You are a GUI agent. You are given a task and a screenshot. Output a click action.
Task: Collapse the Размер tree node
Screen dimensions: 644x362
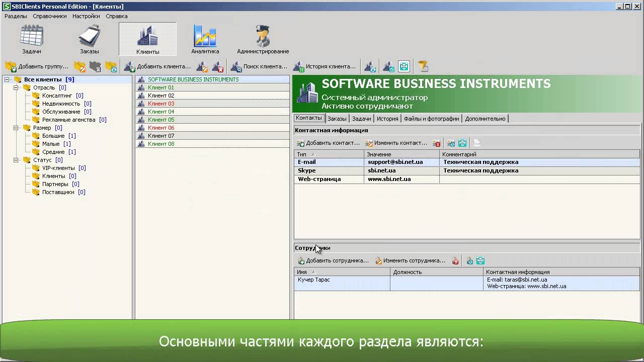[x=16, y=128]
